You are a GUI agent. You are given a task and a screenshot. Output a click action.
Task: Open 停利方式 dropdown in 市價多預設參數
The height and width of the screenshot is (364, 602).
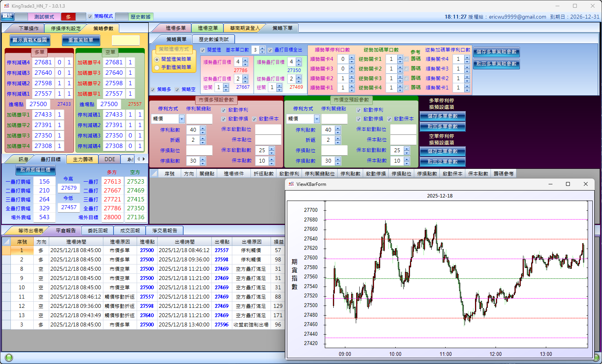[x=182, y=119]
